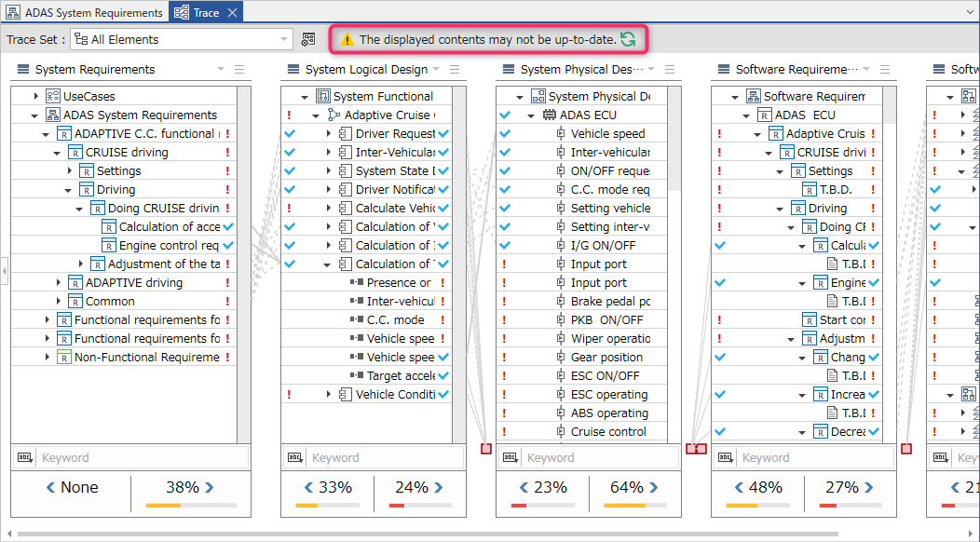Image resolution: width=980 pixels, height=542 pixels.
Task: Go to previous item beside 33% coverage
Action: coord(308,488)
